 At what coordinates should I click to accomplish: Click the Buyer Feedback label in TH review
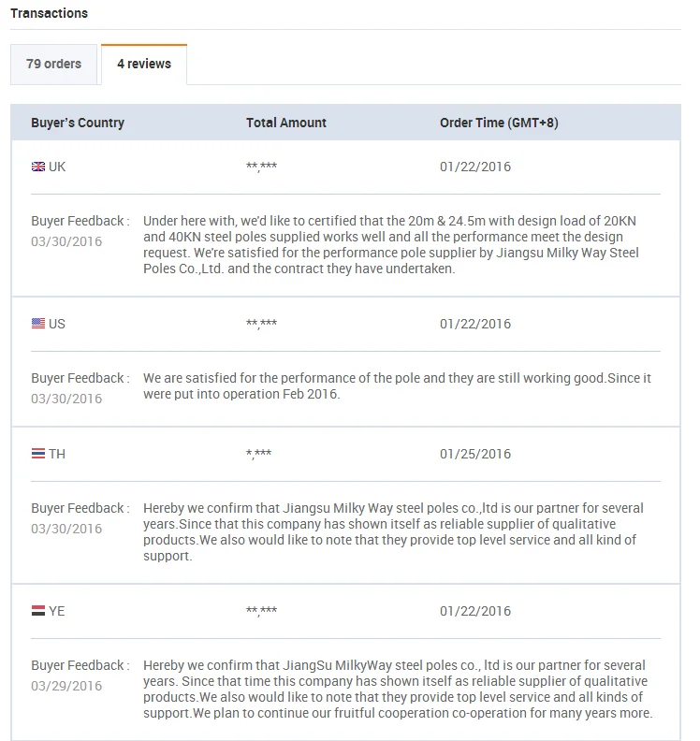click(80, 508)
